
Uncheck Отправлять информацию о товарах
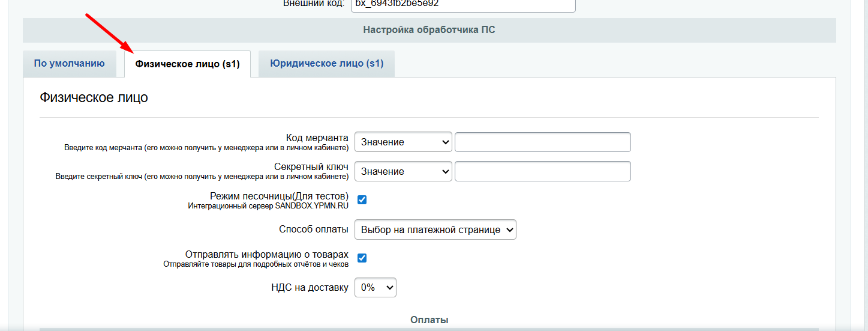pyautogui.click(x=362, y=258)
